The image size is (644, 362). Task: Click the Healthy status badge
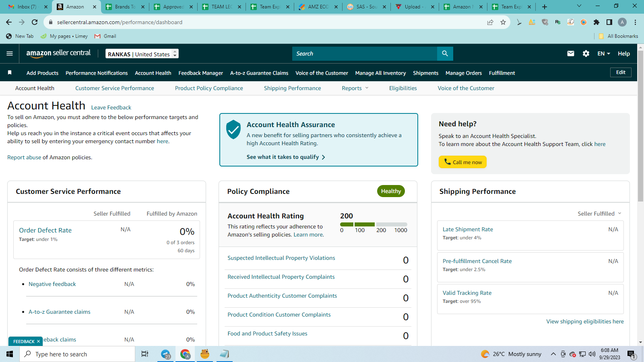point(391,191)
